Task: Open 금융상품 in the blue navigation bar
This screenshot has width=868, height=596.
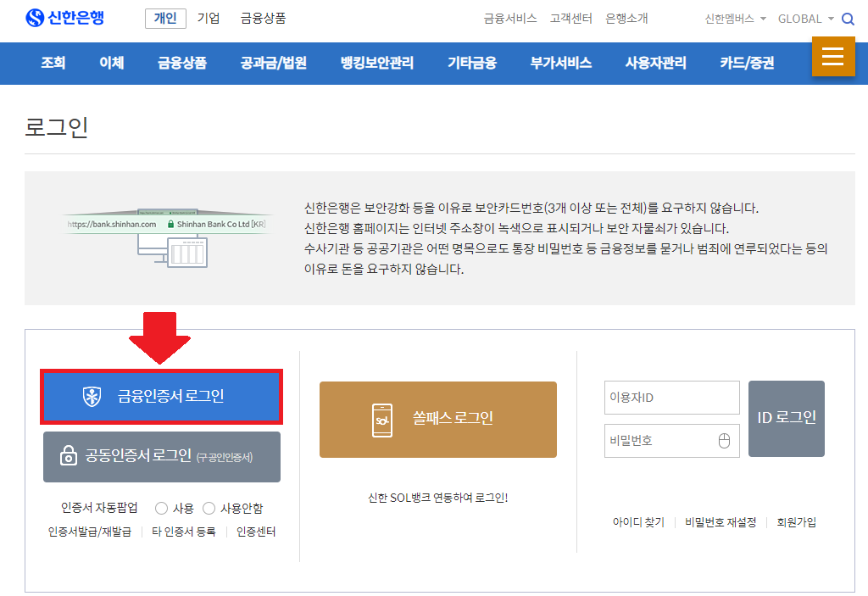Action: (182, 63)
